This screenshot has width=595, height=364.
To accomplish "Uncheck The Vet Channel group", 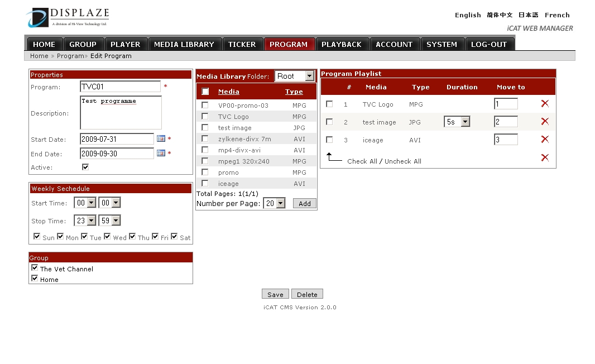I will point(35,268).
